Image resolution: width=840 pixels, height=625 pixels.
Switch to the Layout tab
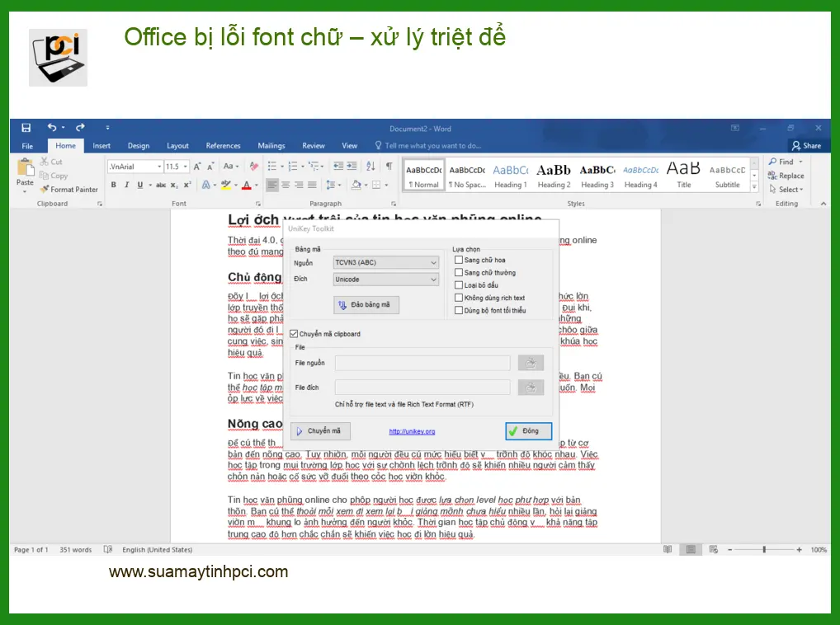tap(177, 146)
